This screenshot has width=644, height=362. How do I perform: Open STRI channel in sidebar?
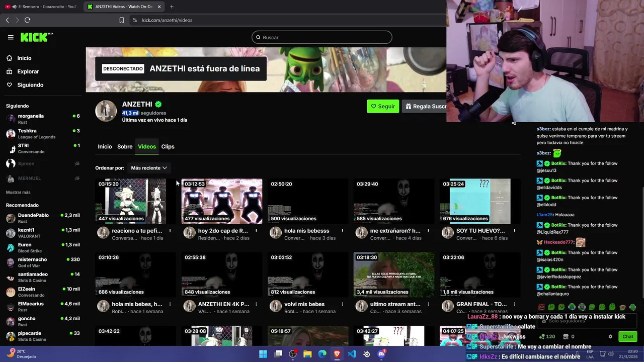43,148
